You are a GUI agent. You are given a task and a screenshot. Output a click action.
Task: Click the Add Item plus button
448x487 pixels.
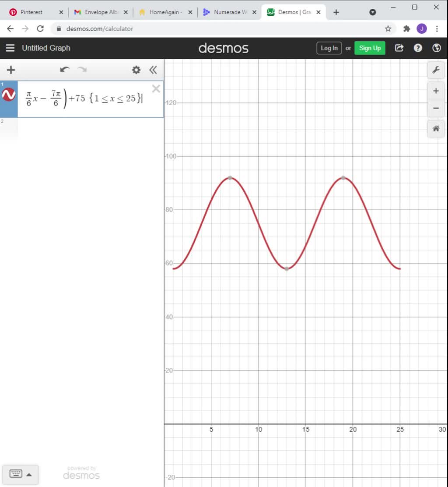(11, 70)
